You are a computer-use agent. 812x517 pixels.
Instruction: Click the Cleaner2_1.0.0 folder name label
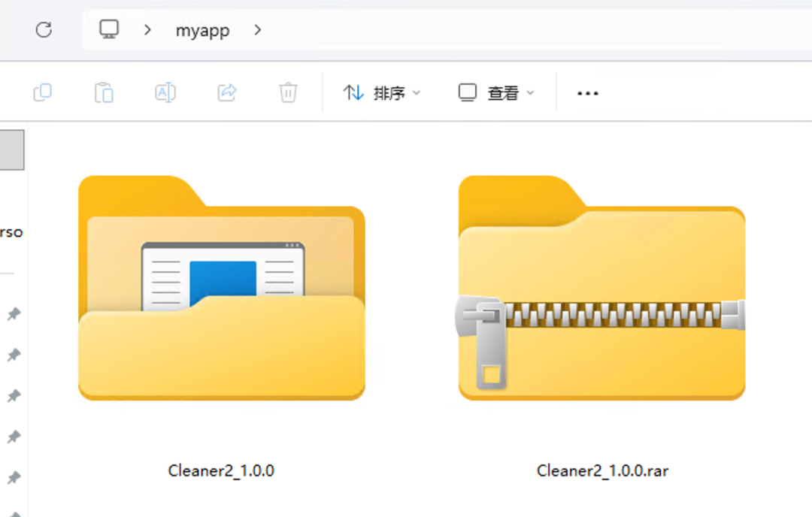221,470
